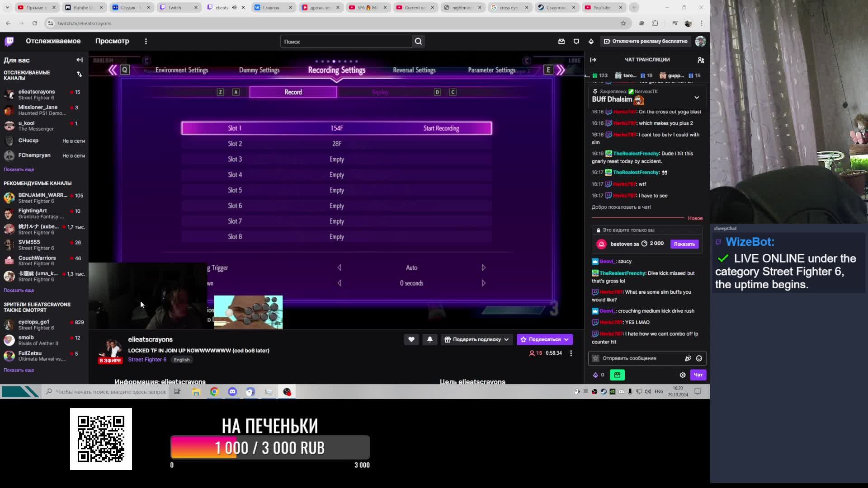The image size is (868, 488).
Task: Open chat settings gear icon
Action: pos(683,375)
